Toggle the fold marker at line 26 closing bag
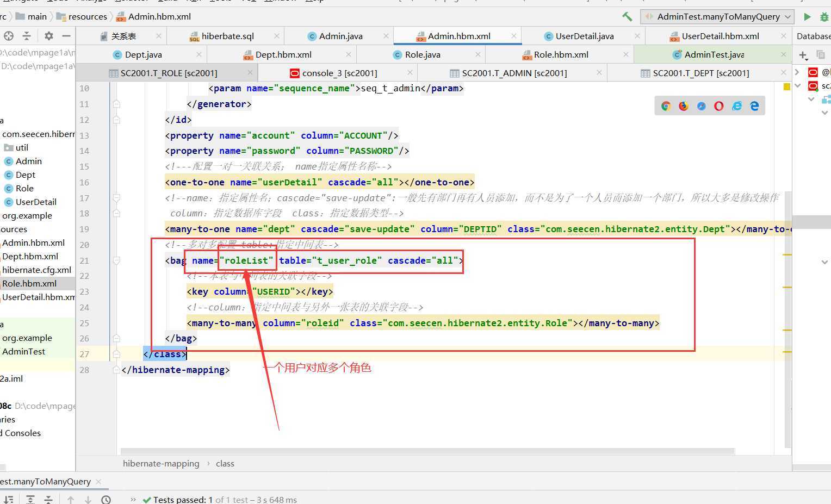The image size is (831, 504). [x=116, y=338]
